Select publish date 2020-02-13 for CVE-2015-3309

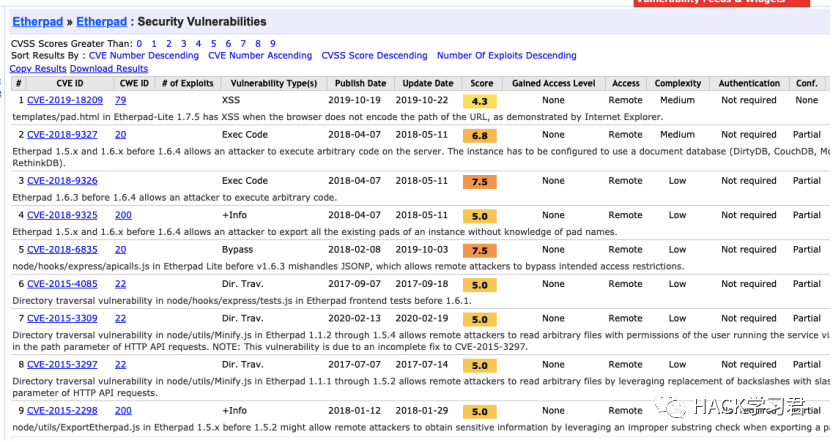pyautogui.click(x=354, y=318)
